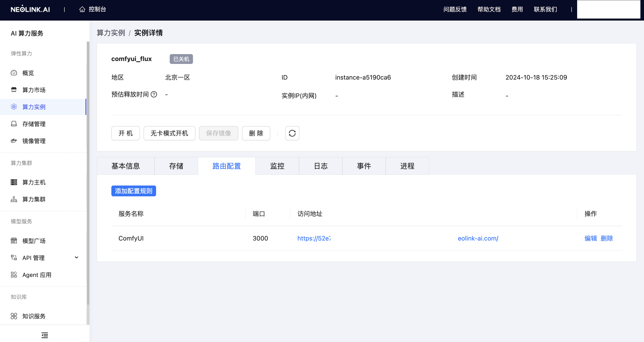Click the 算力市场 store icon
The image size is (644, 342).
14,90
